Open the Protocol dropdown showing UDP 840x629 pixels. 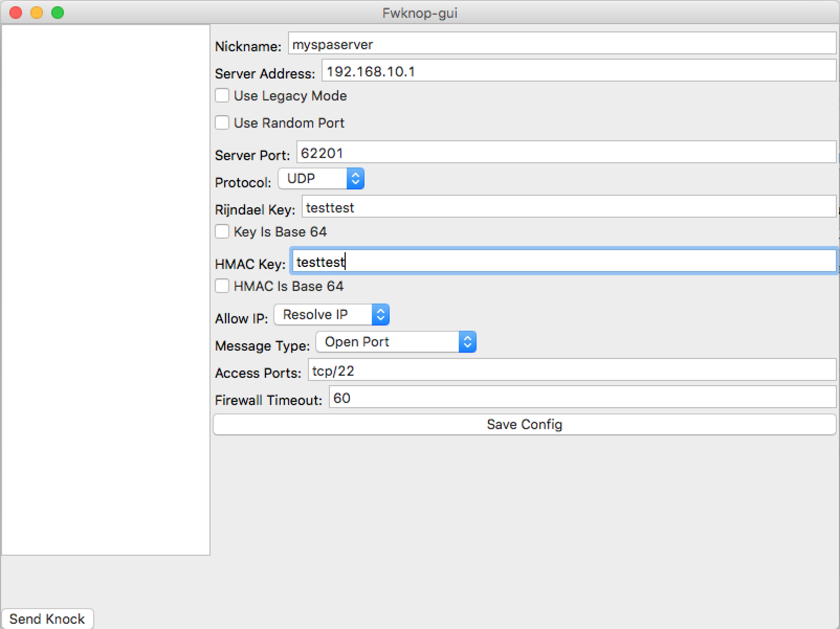point(314,178)
